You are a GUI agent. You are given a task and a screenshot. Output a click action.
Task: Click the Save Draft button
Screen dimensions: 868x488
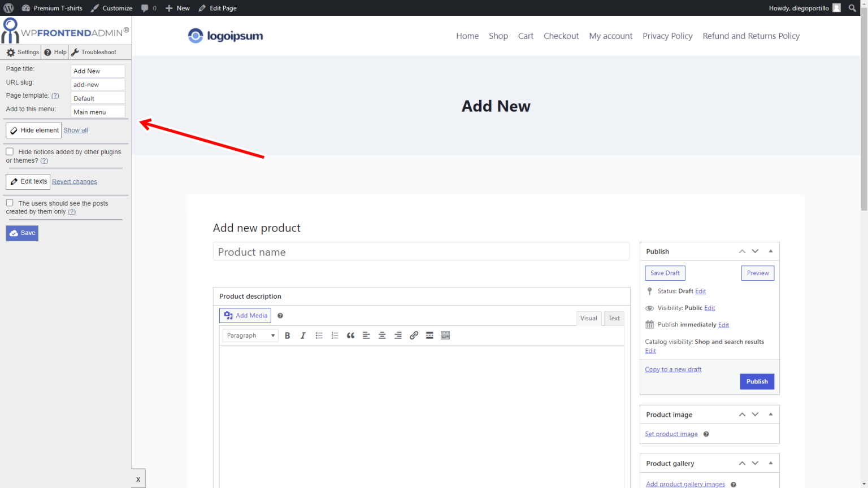665,273
